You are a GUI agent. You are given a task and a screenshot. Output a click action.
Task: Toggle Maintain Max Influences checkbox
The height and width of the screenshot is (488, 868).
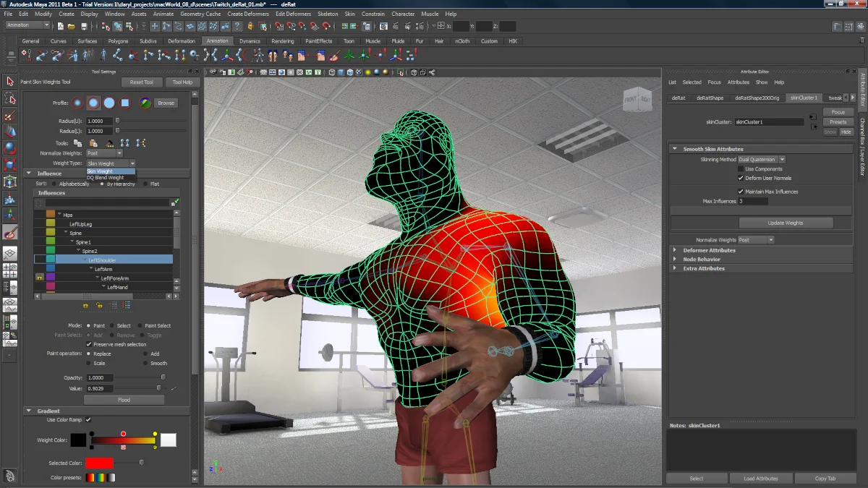tap(741, 192)
